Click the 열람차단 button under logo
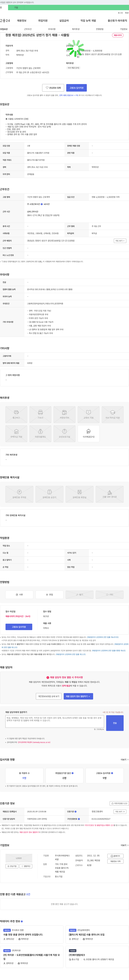Image resolution: width=129 pixels, height=980 pixels. [26, 866]
